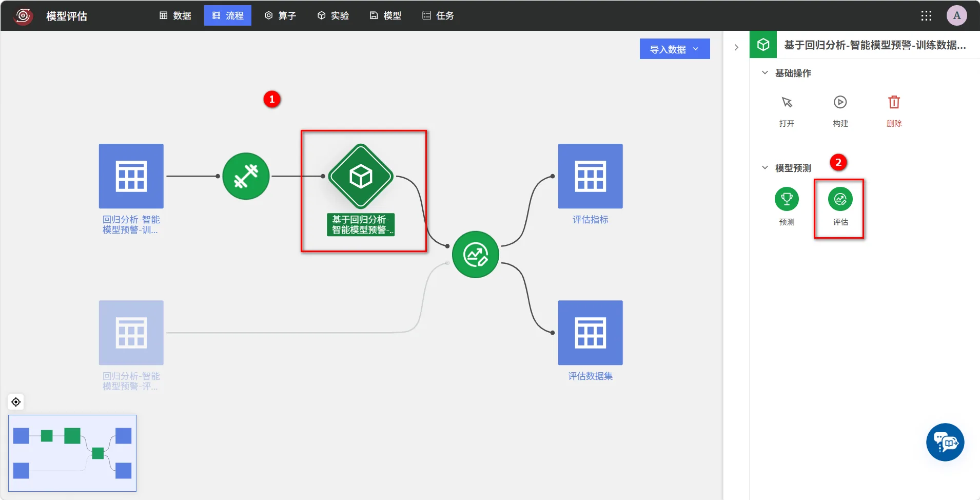Switch to the 流程 tab
980x500 pixels.
228,16
